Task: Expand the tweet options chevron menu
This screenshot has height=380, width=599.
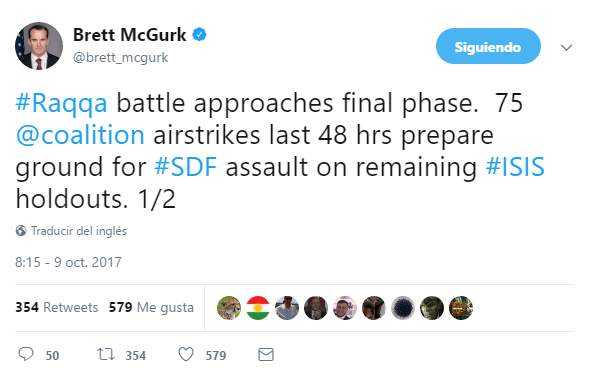Action: [566, 47]
